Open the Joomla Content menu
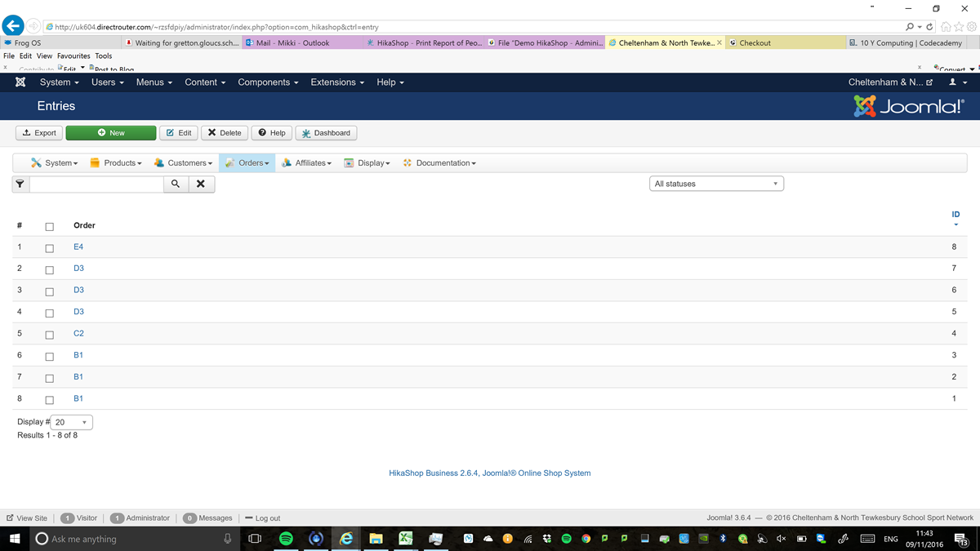980x551 pixels. pos(206,82)
